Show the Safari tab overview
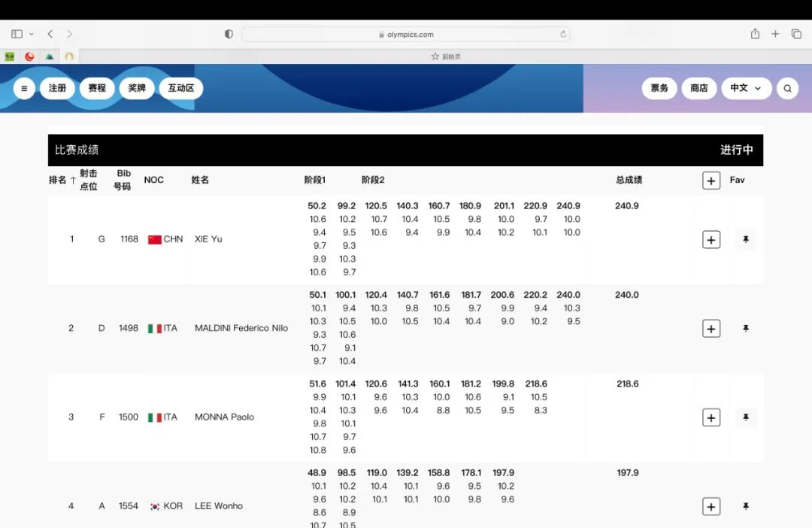812x528 pixels. (796, 34)
